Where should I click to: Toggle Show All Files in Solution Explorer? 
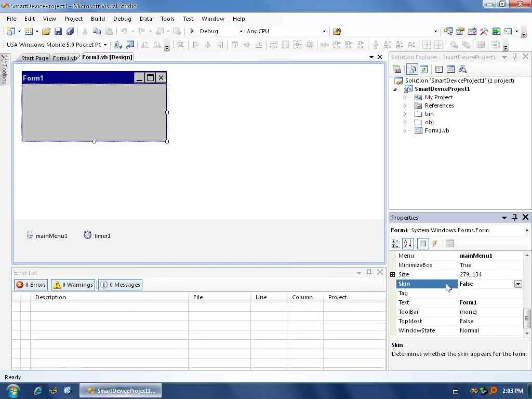pyautogui.click(x=412, y=69)
